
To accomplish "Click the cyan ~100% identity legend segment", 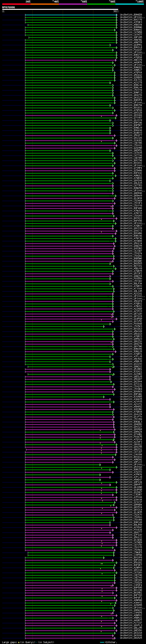I will click(x=130, y=4).
